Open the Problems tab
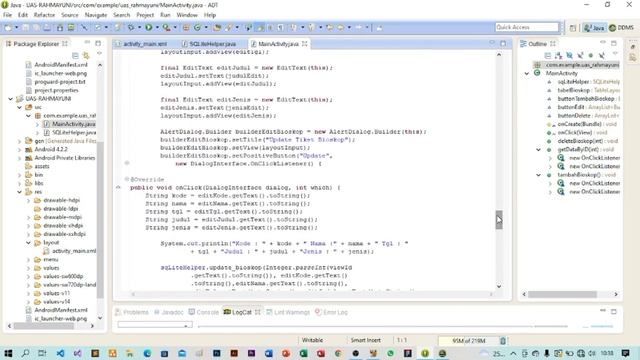The height and width of the screenshot is (360, 640). 132,312
